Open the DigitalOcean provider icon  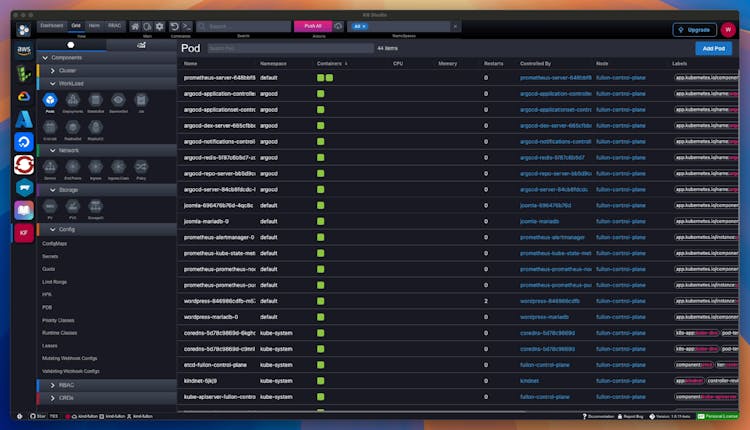tap(23, 142)
